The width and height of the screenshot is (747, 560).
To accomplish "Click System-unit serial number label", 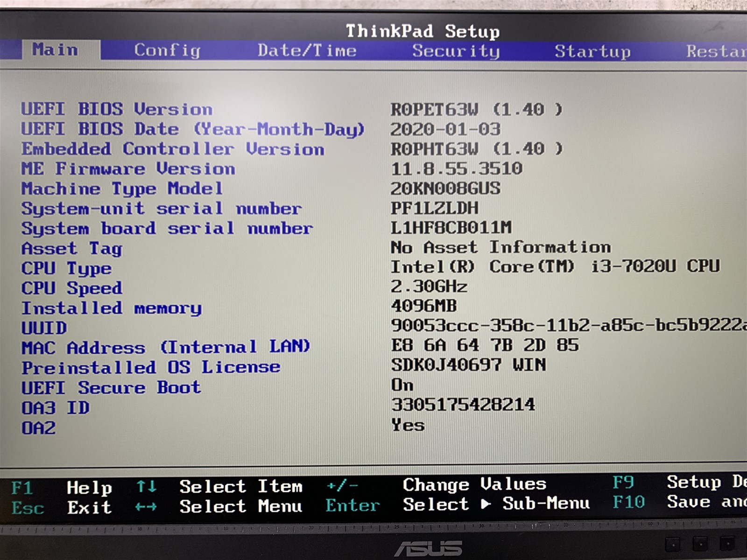I will pyautogui.click(x=161, y=209).
